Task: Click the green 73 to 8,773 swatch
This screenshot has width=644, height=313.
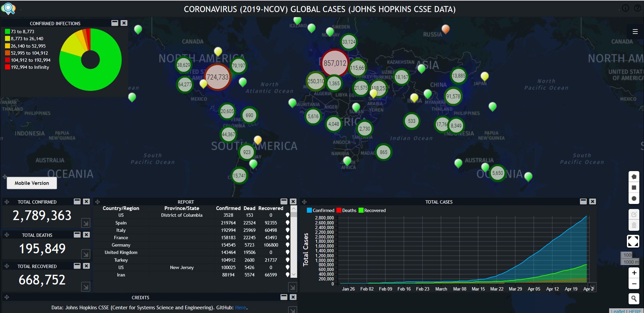Action: pyautogui.click(x=7, y=32)
